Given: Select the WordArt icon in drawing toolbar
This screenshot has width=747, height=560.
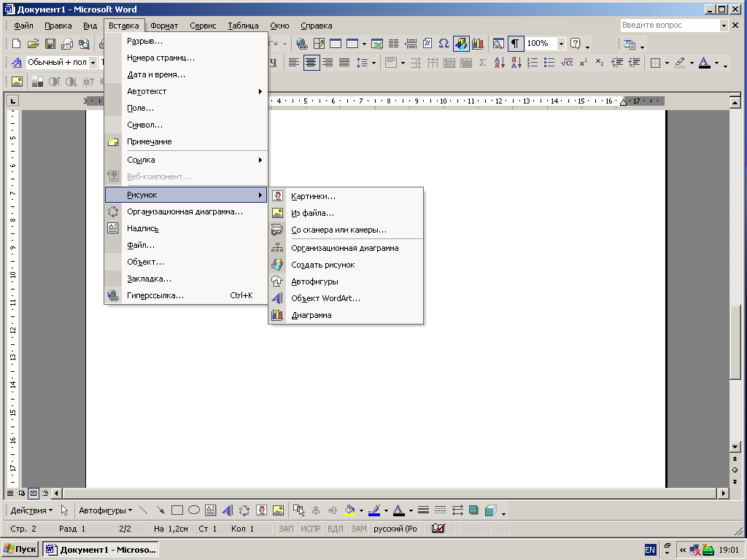Looking at the screenshot, I should (227, 510).
